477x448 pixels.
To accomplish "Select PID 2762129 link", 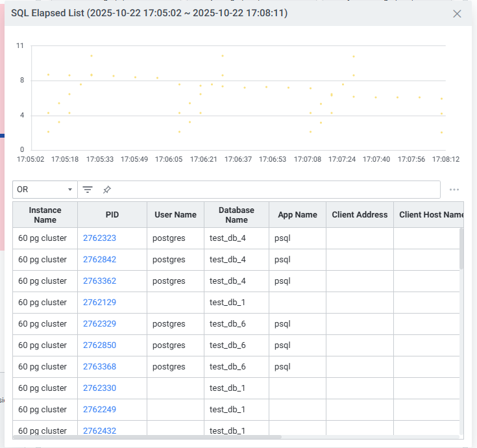I will coord(99,303).
